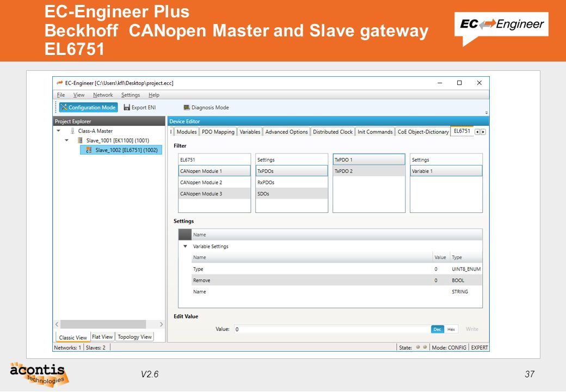Select Slave_1002 [EL6751] (1002) tree item
This screenshot has height=392, width=566.
pos(121,150)
